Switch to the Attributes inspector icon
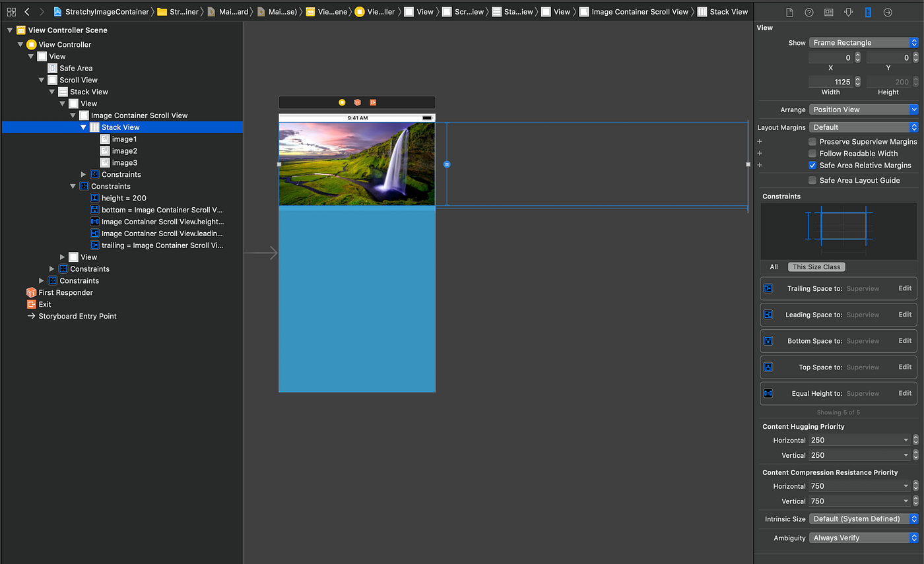924x564 pixels. pos(848,12)
